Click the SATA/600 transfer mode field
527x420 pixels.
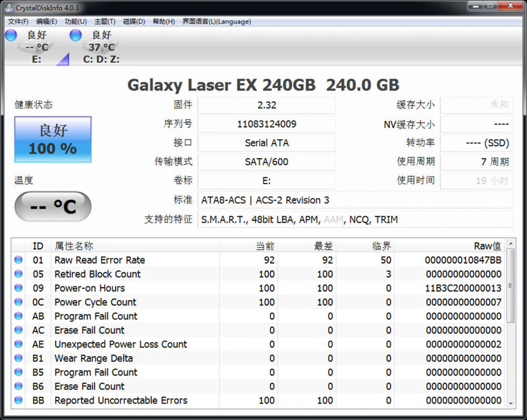(x=267, y=162)
